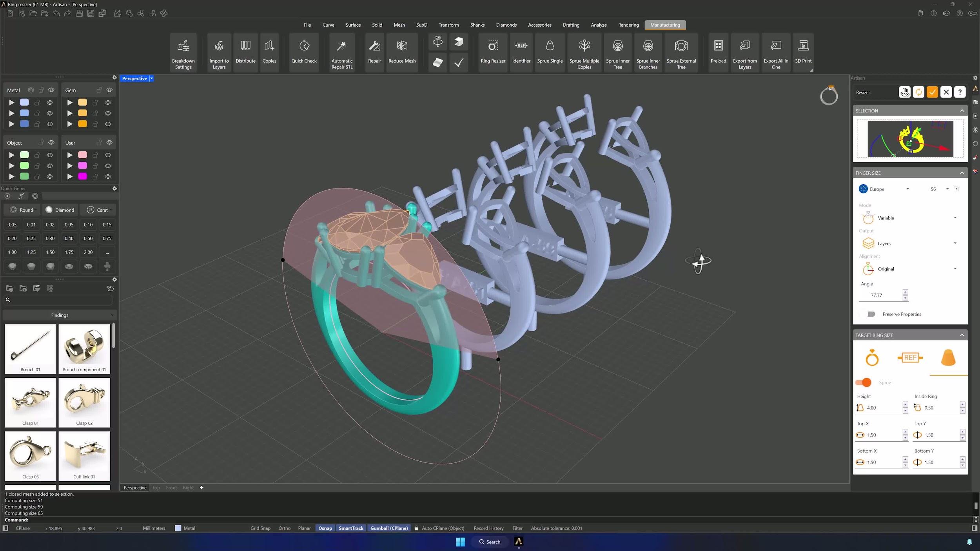Viewport: 980px width, 551px height.
Task: Click the dark green Object layer swatch
Action: [24, 176]
